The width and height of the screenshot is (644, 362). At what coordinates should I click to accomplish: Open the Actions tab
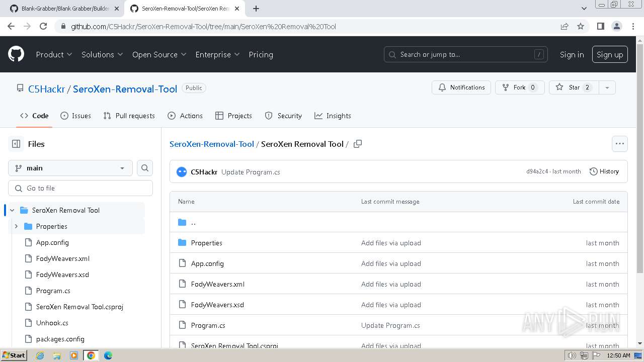[185, 116]
